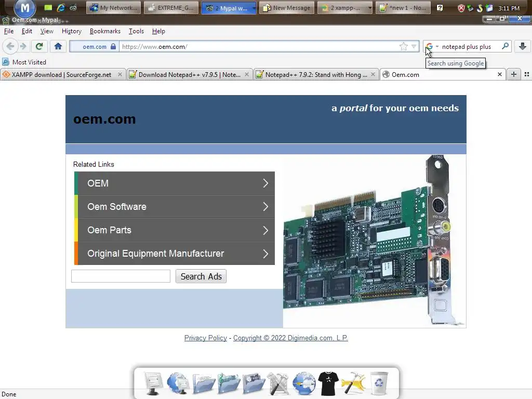Open the gray hammer tools dock icon
The image size is (532, 399).
[x=278, y=383]
